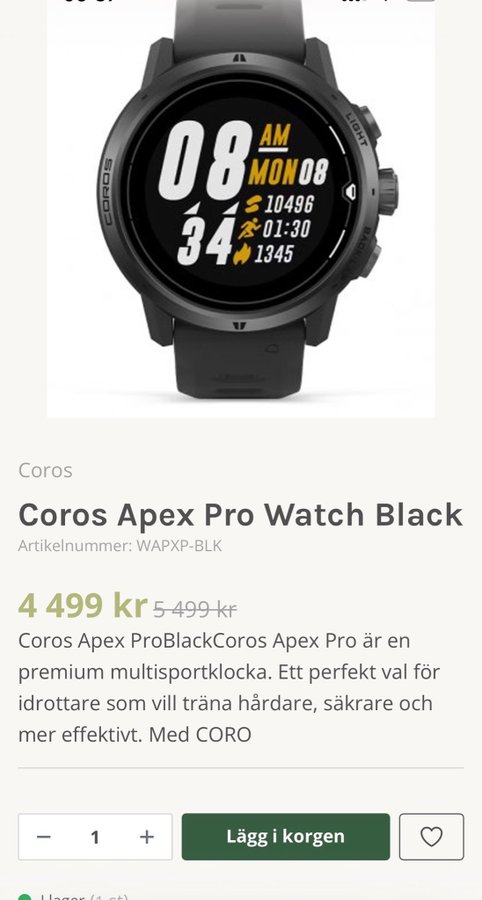Click the digital crown on the watch
482x900 pixels.
[x=388, y=192]
